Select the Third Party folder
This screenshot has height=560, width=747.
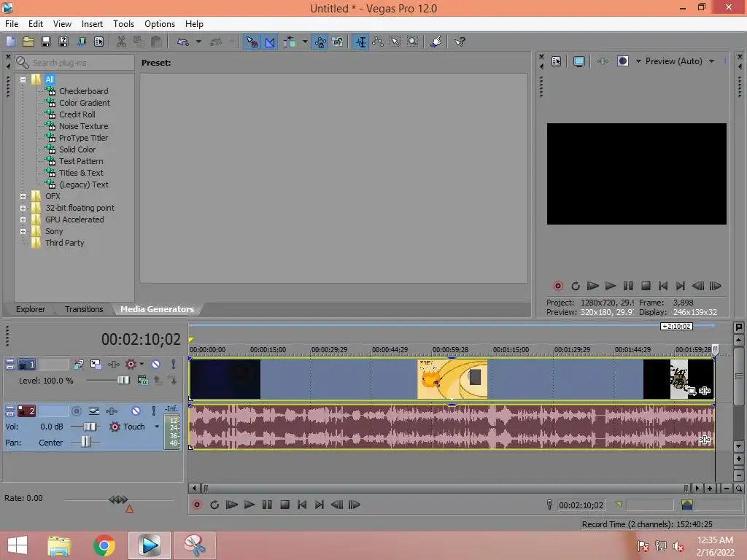[x=64, y=243]
